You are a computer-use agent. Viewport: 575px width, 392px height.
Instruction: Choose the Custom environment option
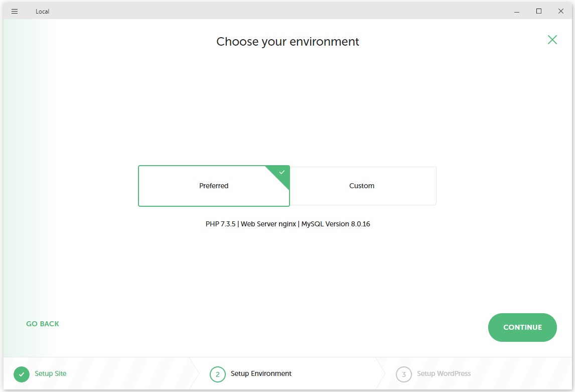coord(362,186)
